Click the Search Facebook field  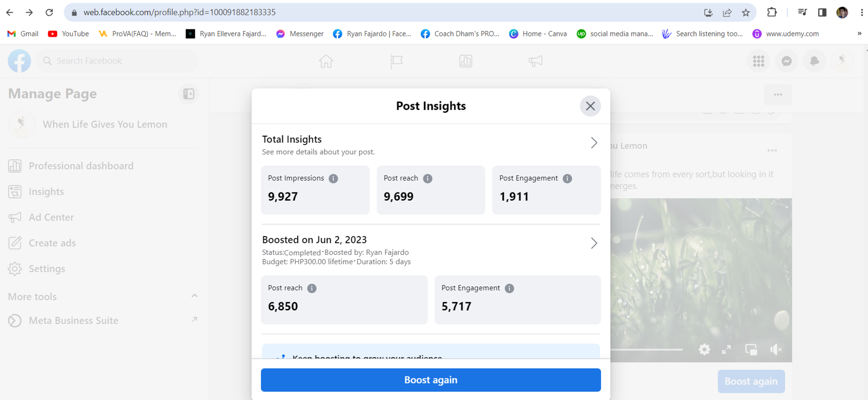118,61
